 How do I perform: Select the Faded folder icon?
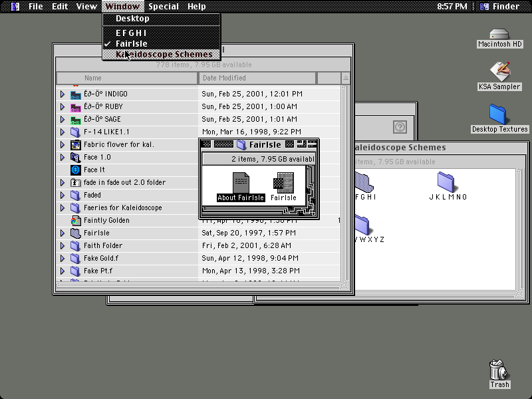75,195
